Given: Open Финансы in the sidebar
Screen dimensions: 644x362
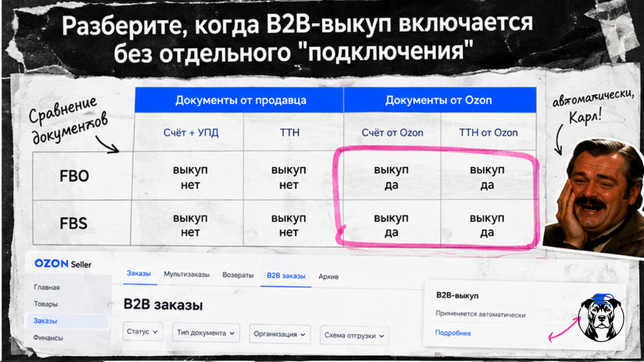Looking at the screenshot, I should click(x=48, y=338).
